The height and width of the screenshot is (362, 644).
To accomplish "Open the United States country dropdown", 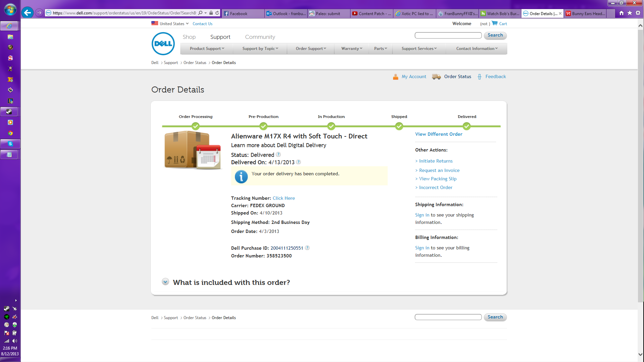I will point(174,23).
